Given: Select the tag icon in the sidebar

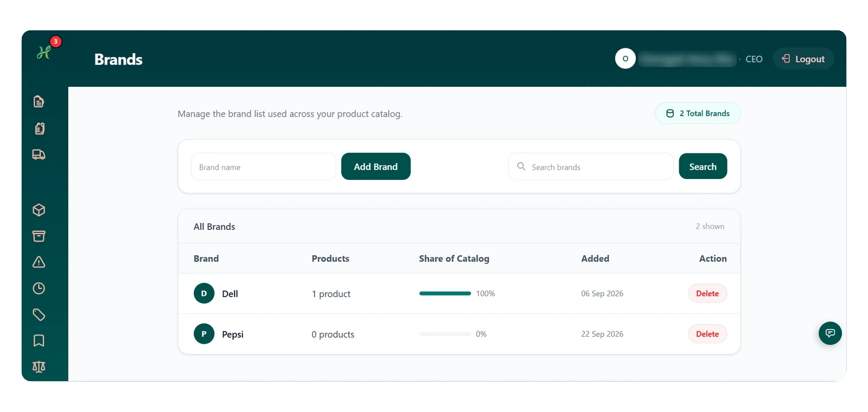Looking at the screenshot, I should tap(39, 314).
